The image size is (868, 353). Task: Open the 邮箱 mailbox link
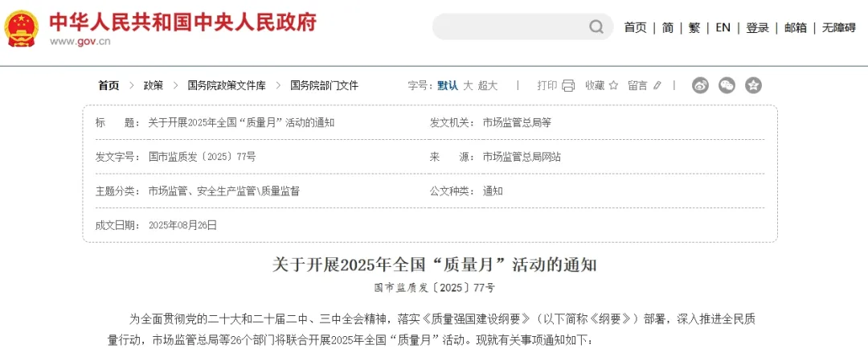click(796, 27)
